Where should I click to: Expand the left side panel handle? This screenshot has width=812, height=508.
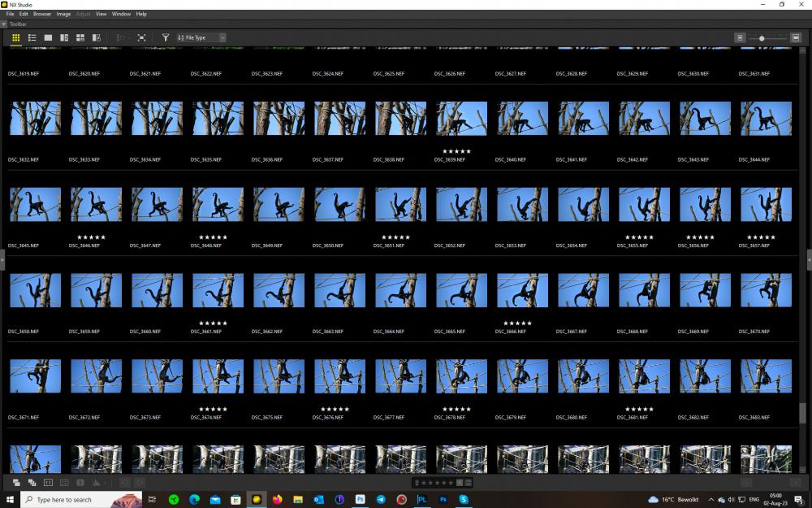pyautogui.click(x=2, y=260)
